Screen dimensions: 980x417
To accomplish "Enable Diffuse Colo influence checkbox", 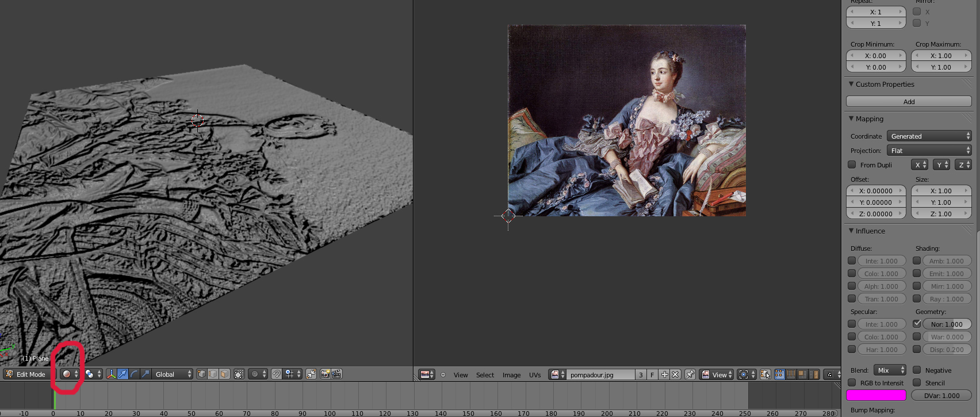I will 852,273.
